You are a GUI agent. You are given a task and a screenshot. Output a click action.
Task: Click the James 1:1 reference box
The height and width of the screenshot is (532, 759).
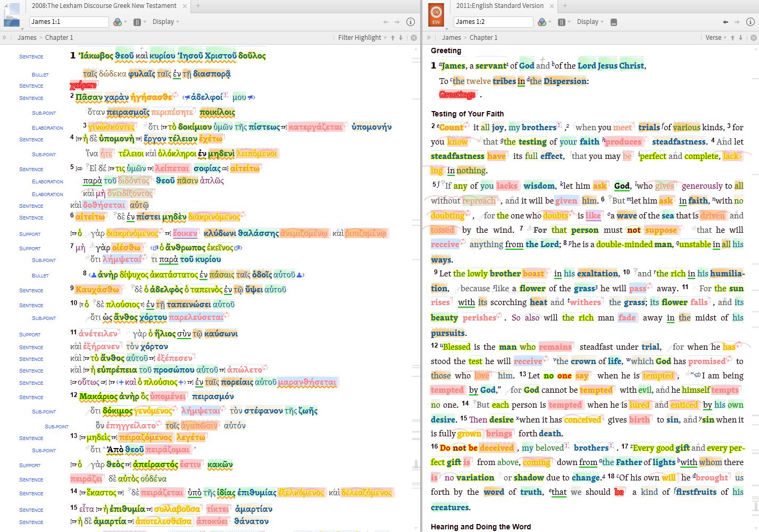pos(69,22)
